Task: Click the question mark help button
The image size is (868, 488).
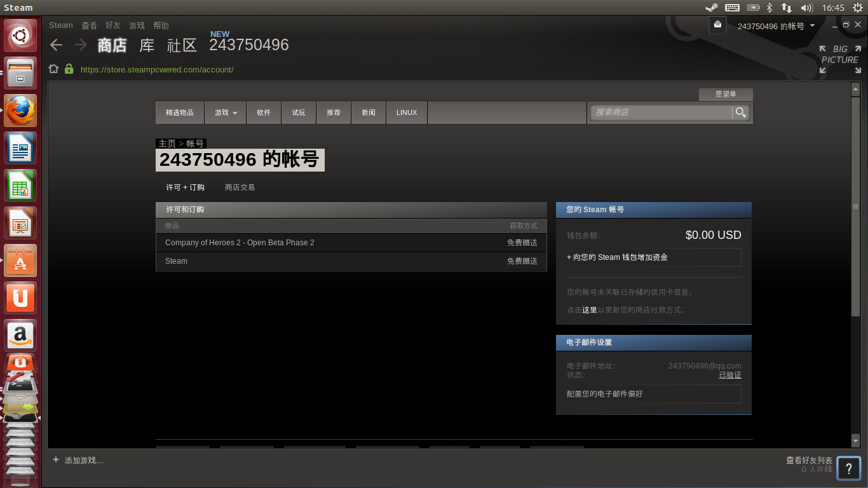Action: coord(849,468)
